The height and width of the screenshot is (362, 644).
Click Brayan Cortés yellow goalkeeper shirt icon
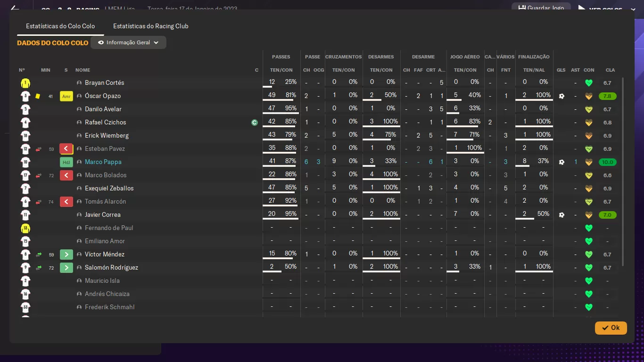(25, 83)
